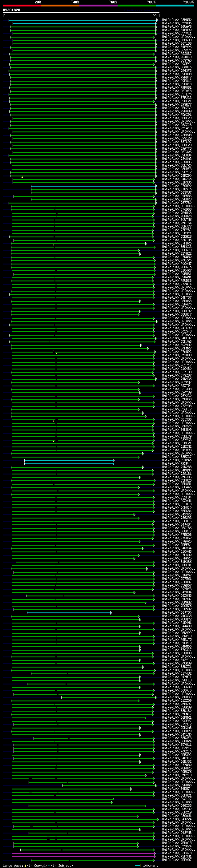The height and width of the screenshot is (868, 197).
Task: Click the cyan ~100% identity legend segment
Action: point(175,6)
